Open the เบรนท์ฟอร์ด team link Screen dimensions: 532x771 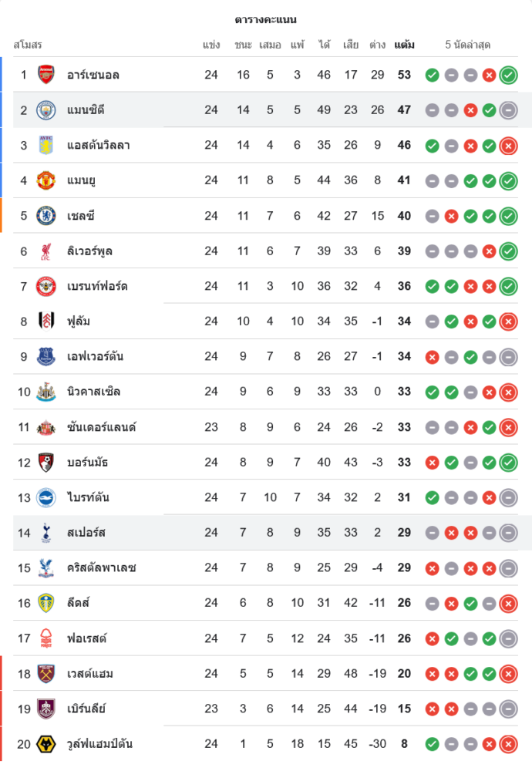[97, 287]
